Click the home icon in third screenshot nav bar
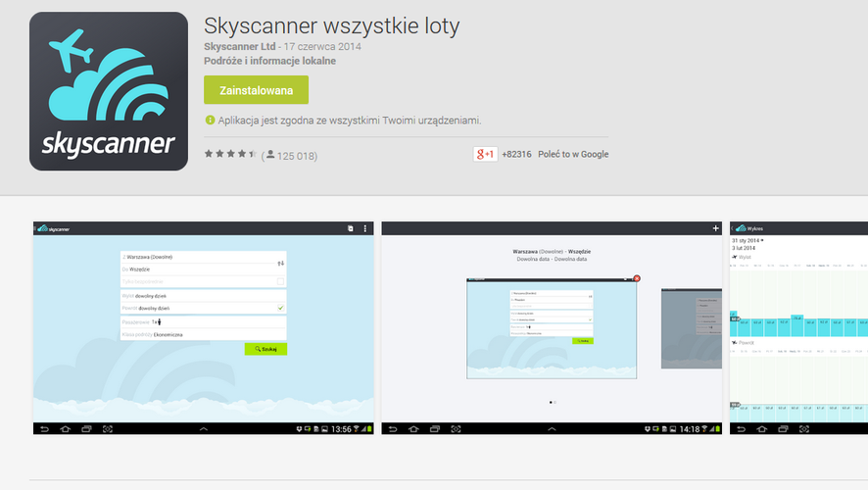This screenshot has width=868, height=490. [762, 429]
